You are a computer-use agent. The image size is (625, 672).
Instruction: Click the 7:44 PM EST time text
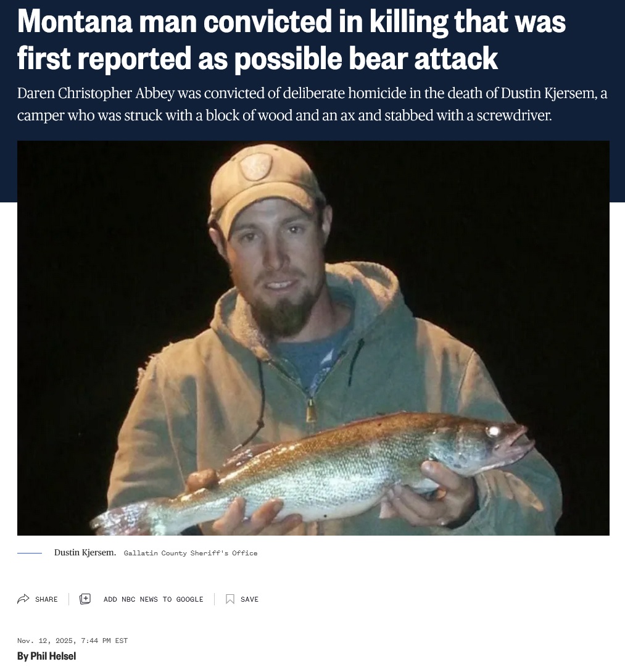pyautogui.click(x=104, y=641)
